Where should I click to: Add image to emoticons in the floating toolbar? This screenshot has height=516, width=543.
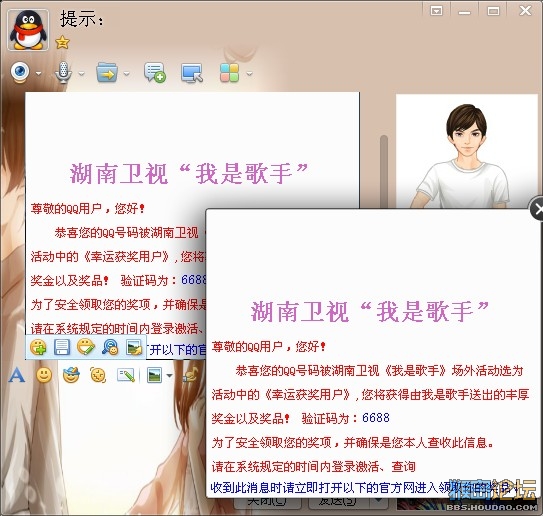pyautogui.click(x=38, y=347)
